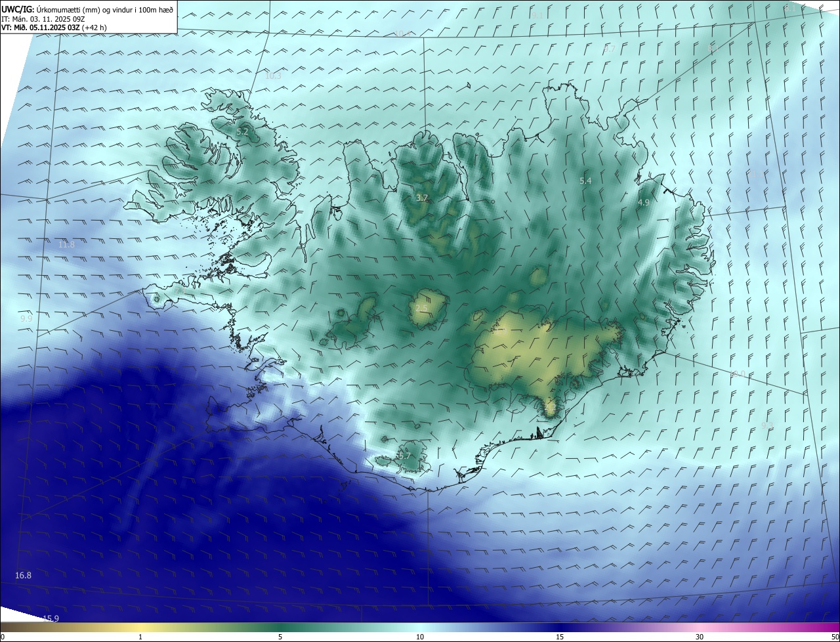Click the title 'Úrkomumætti (mm) og vindur i 100m hæð'
The width and height of the screenshot is (840, 642).
pyautogui.click(x=104, y=9)
